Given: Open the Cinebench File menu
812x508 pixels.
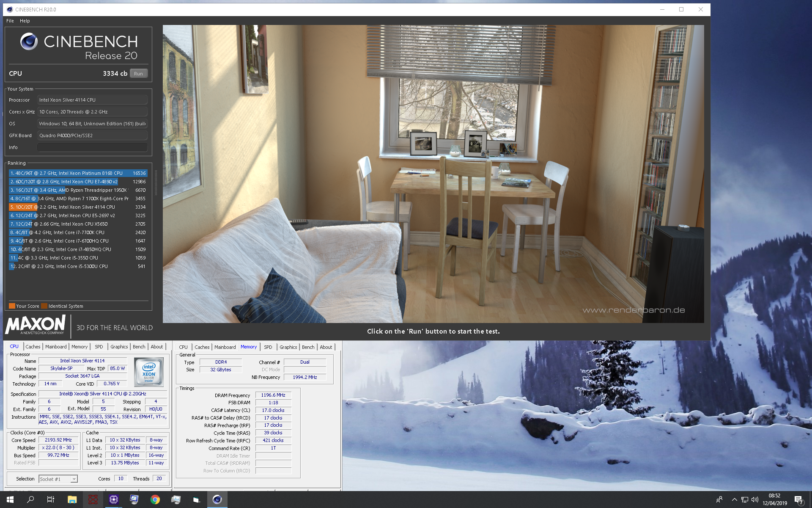Looking at the screenshot, I should pos(10,21).
